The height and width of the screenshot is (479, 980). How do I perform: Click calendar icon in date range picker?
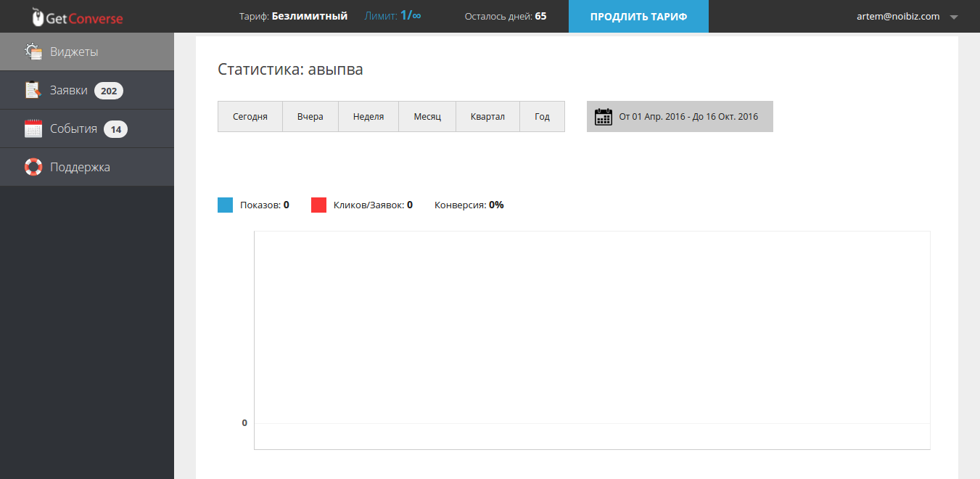coord(604,116)
